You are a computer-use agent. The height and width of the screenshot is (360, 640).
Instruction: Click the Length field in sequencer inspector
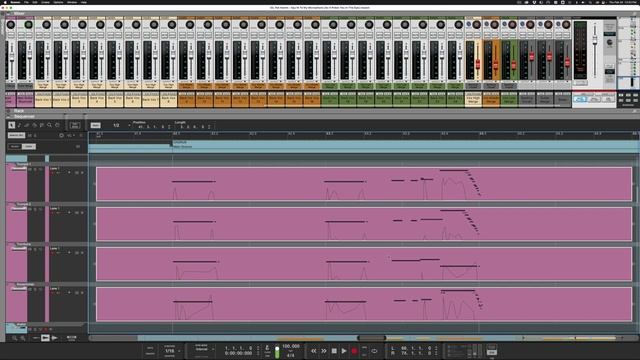tap(195, 127)
